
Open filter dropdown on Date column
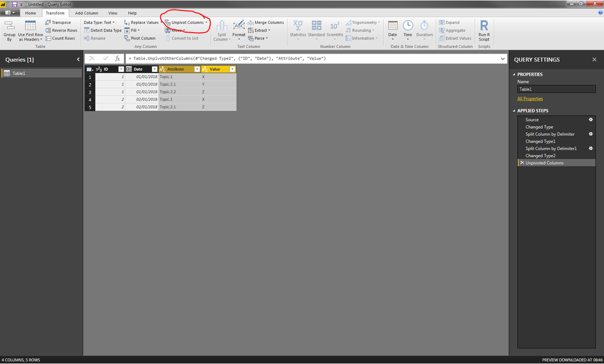155,69
